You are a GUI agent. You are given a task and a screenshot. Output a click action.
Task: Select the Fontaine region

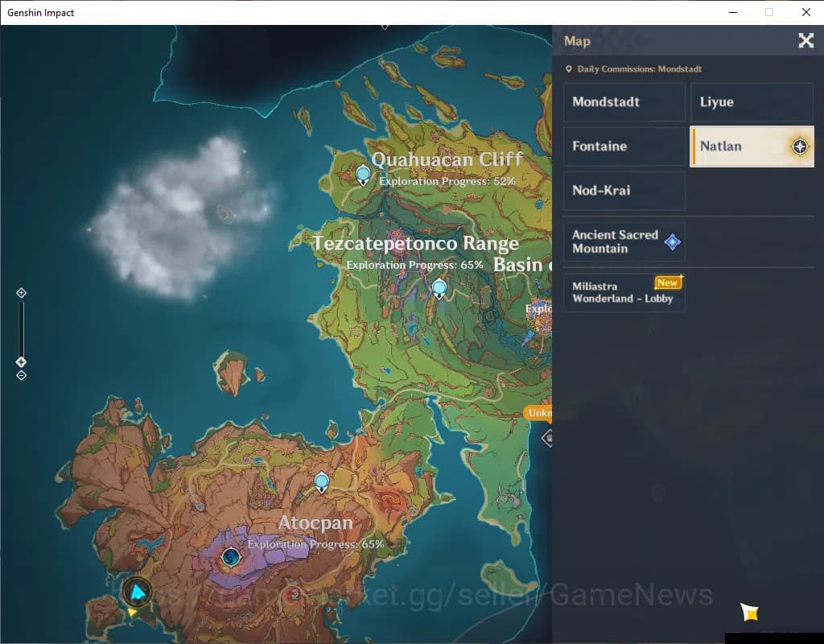[624, 147]
